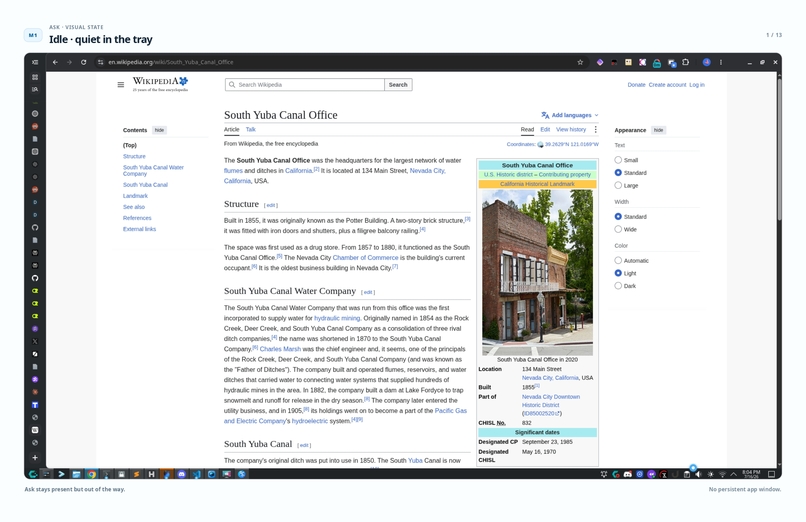Open the terminal icon in the taskbar

(x=61, y=474)
